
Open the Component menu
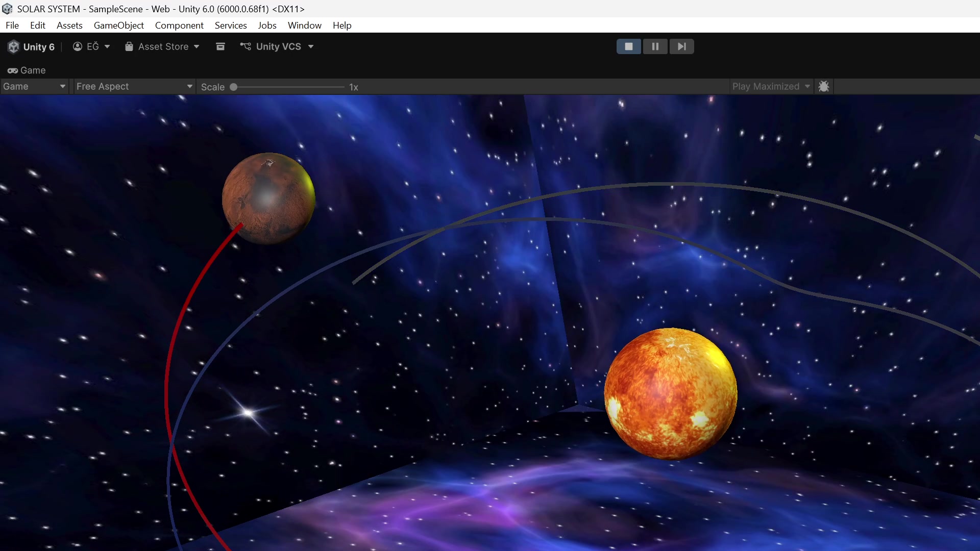179,25
